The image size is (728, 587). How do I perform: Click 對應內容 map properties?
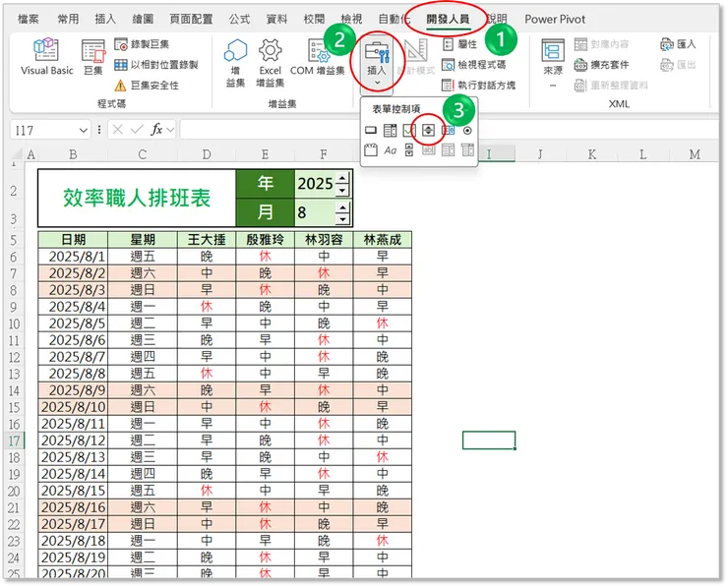click(601, 44)
